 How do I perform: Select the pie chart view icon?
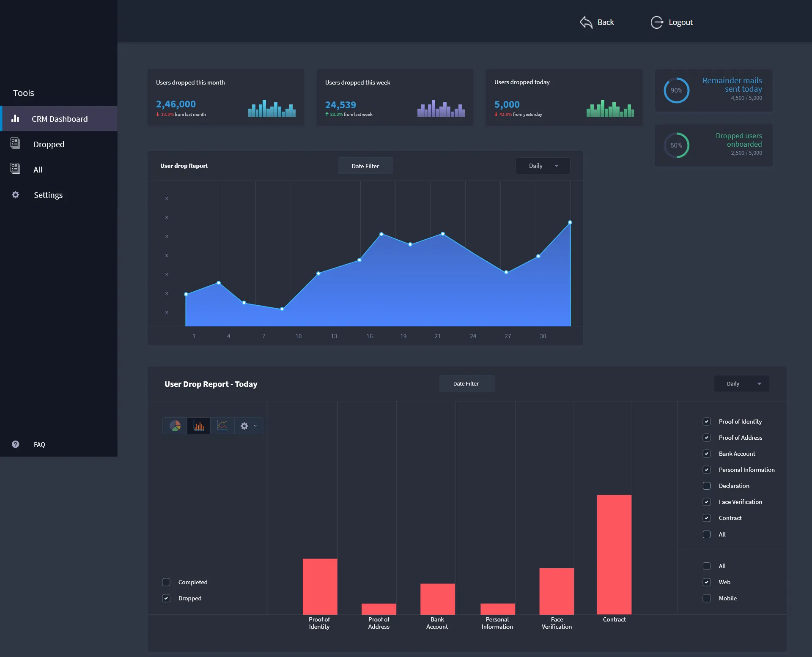pyautogui.click(x=175, y=426)
